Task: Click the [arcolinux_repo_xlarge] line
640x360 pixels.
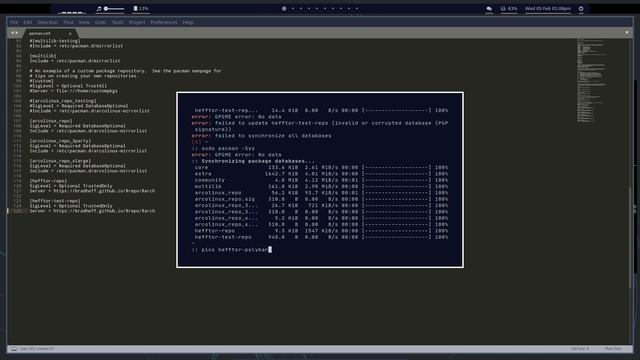Action: coord(60,161)
